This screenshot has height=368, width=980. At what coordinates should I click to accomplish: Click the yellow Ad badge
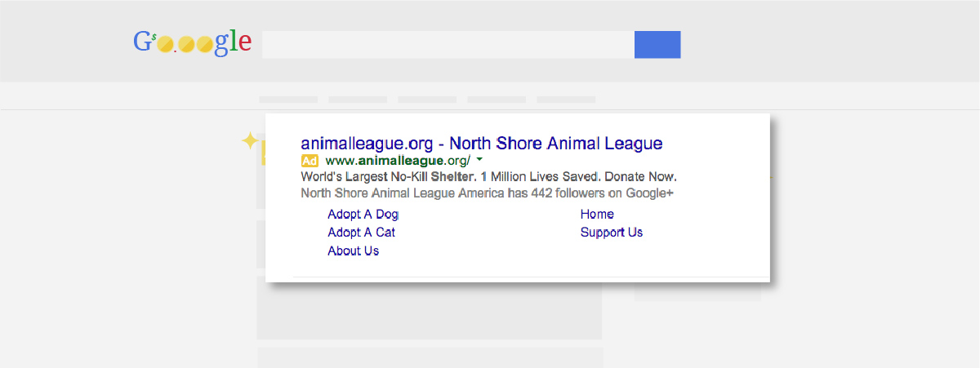point(310,160)
